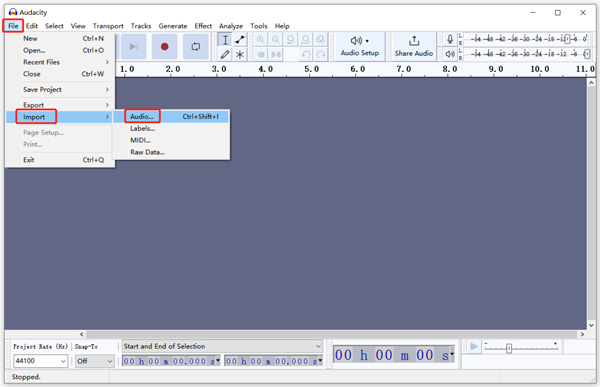Click the speaker playback meter icon
Screen dimensions: 600x387
(450, 54)
